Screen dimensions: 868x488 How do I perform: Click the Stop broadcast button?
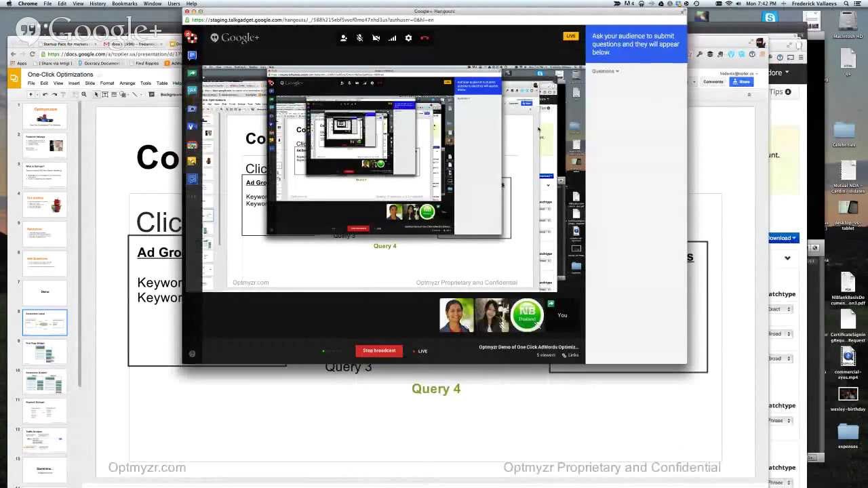pyautogui.click(x=378, y=350)
